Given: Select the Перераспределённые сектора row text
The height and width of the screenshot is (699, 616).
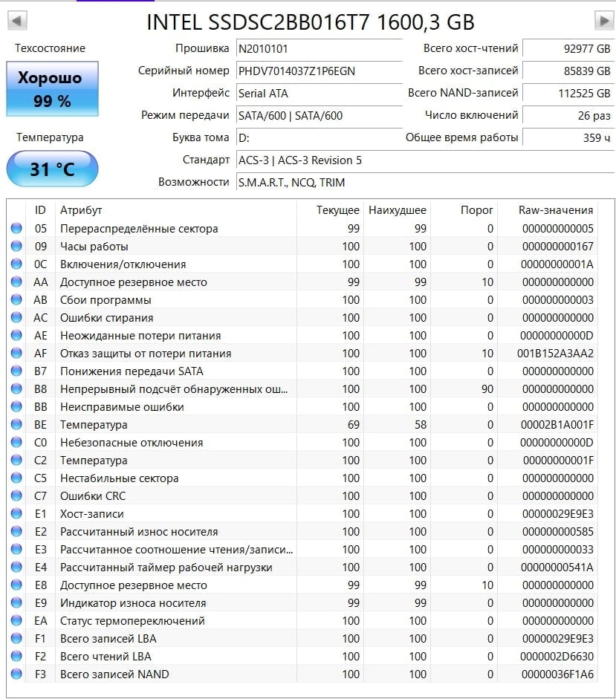Looking at the screenshot, I should [139, 229].
